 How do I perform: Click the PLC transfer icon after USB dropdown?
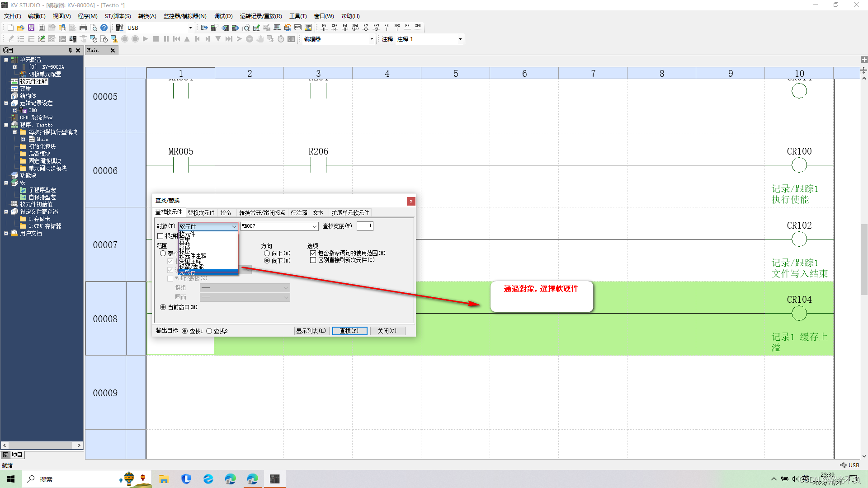click(x=204, y=28)
